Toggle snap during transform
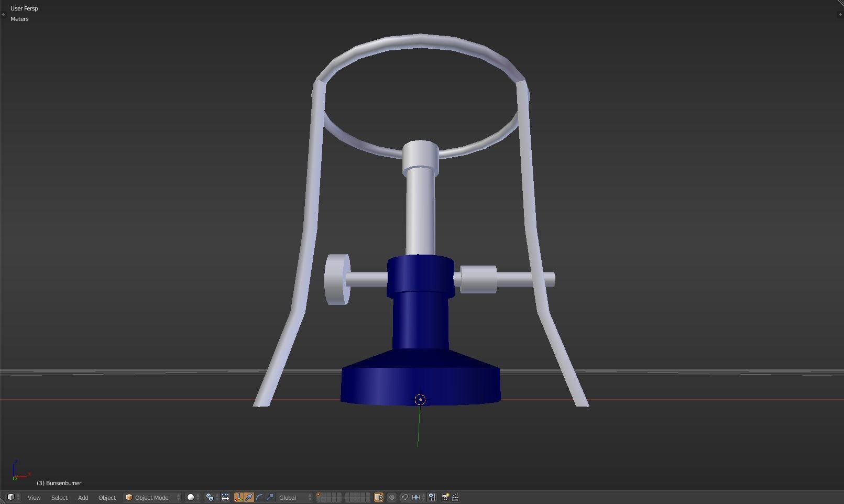The image size is (844, 504). point(404,497)
